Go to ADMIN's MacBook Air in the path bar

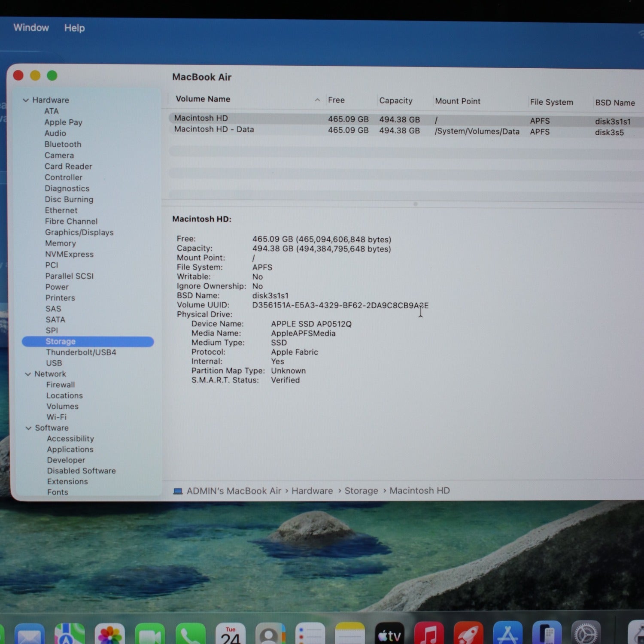tap(234, 491)
